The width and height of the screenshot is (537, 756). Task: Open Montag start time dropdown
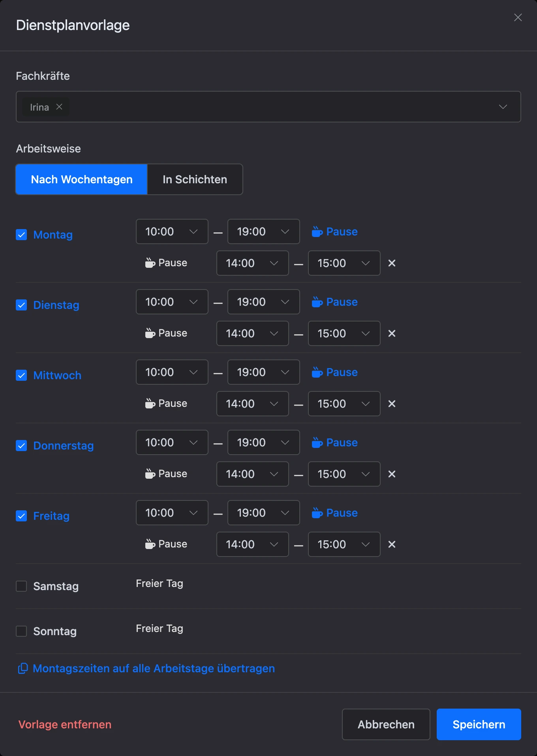click(172, 231)
